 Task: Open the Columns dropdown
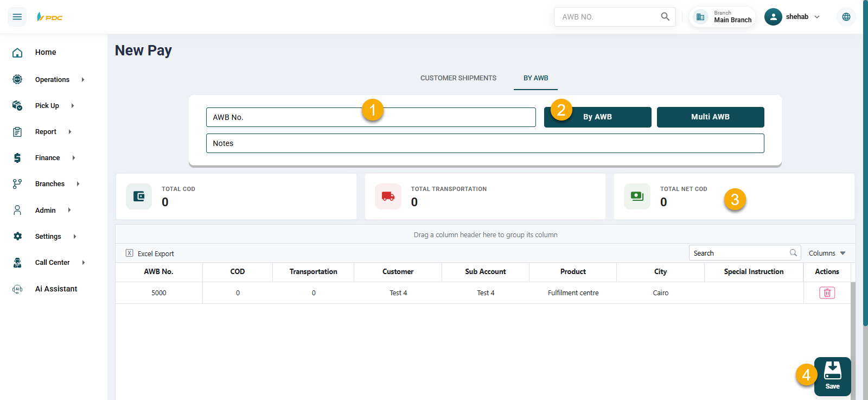click(827, 253)
